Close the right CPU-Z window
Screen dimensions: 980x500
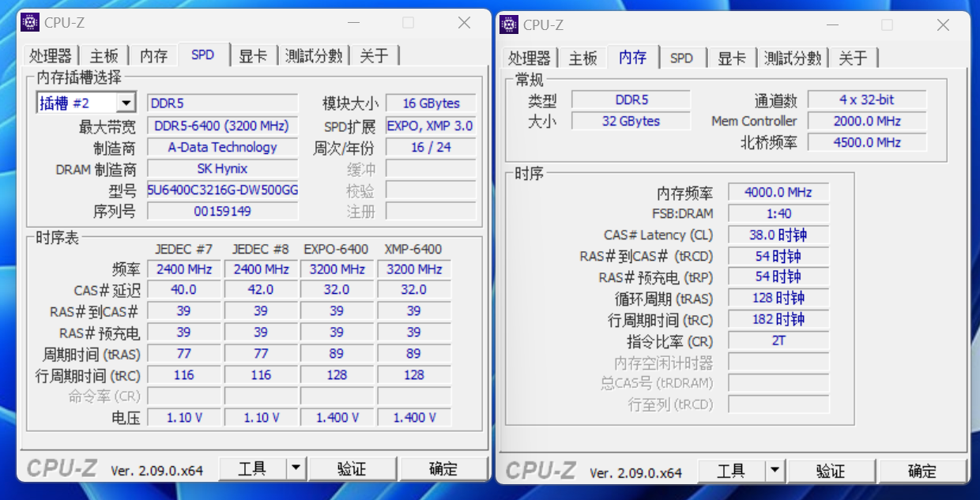pyautogui.click(x=943, y=24)
